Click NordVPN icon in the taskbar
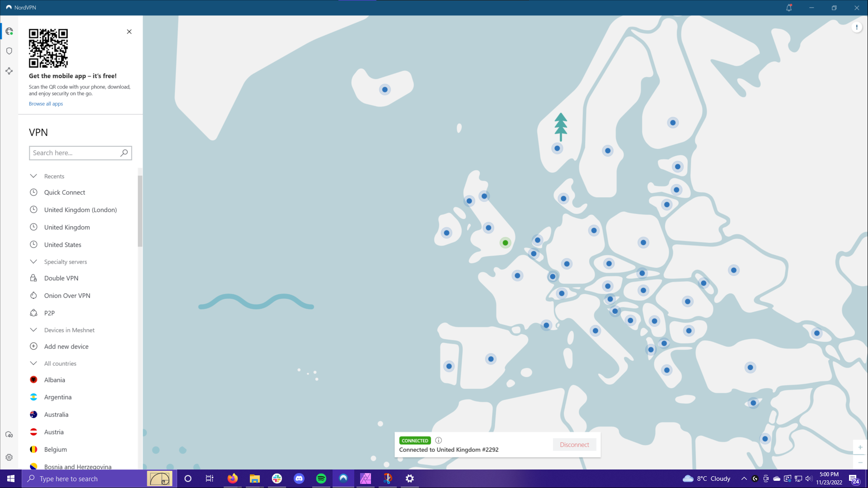The image size is (868, 488). coord(343,479)
